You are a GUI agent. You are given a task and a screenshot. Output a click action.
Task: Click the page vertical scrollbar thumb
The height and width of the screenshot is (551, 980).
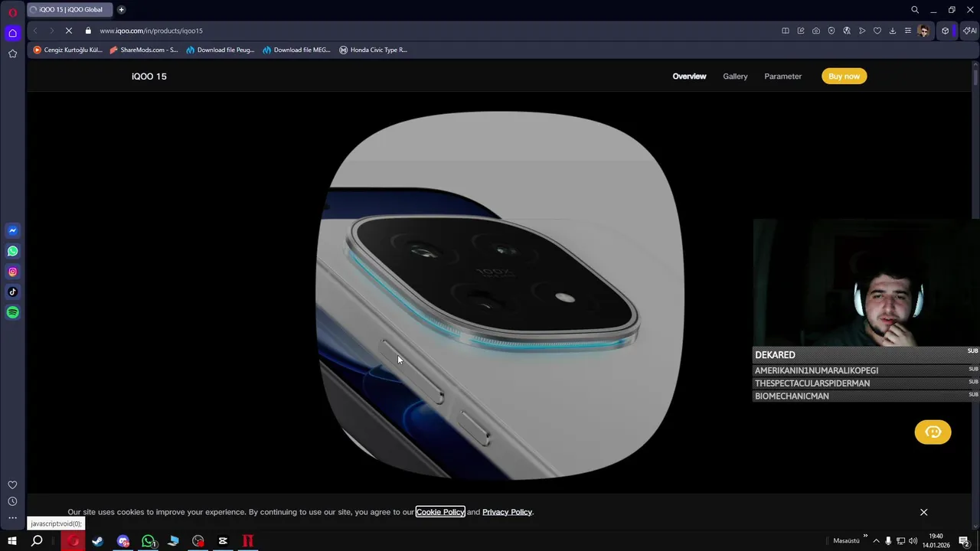(x=975, y=77)
